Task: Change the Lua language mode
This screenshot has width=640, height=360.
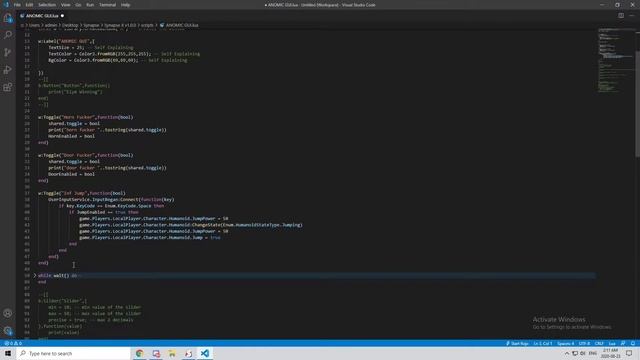Action: [612, 343]
